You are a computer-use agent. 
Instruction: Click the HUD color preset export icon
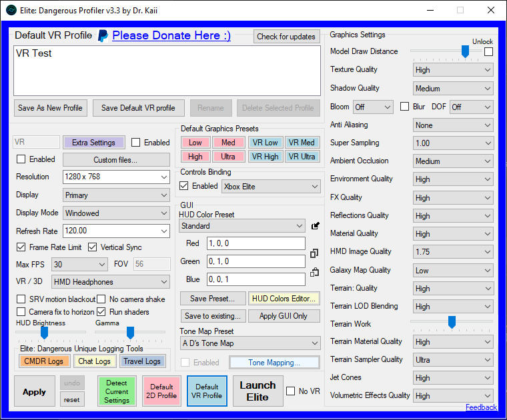tap(316, 226)
